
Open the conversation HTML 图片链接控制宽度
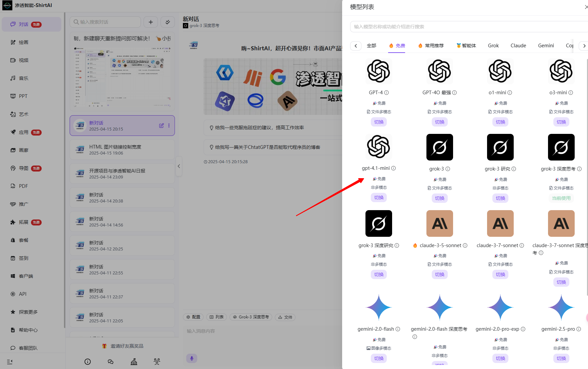(x=122, y=150)
